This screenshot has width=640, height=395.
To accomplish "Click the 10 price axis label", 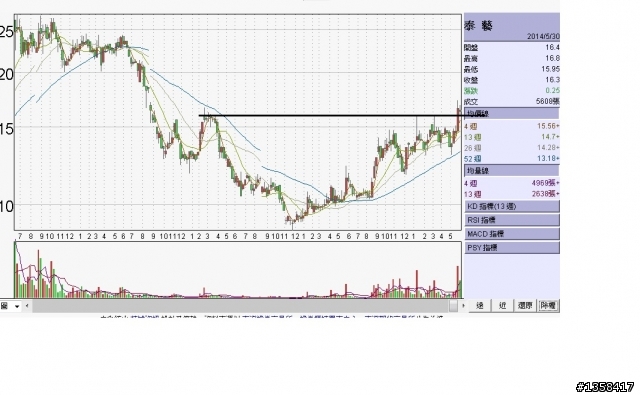I will click(6, 206).
